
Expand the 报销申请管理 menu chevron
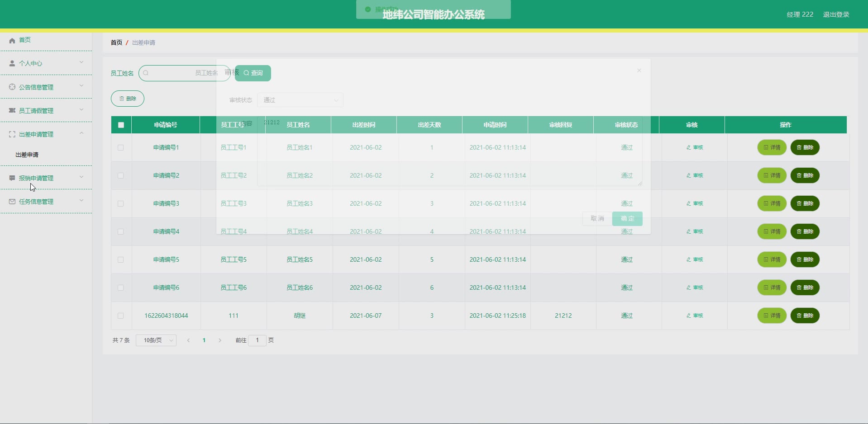81,177
